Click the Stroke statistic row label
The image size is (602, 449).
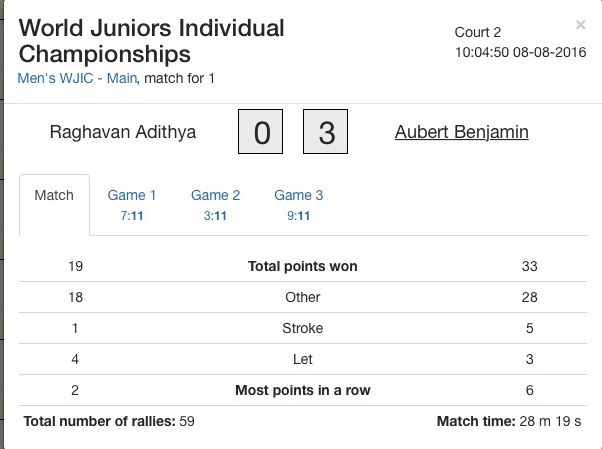(x=302, y=328)
